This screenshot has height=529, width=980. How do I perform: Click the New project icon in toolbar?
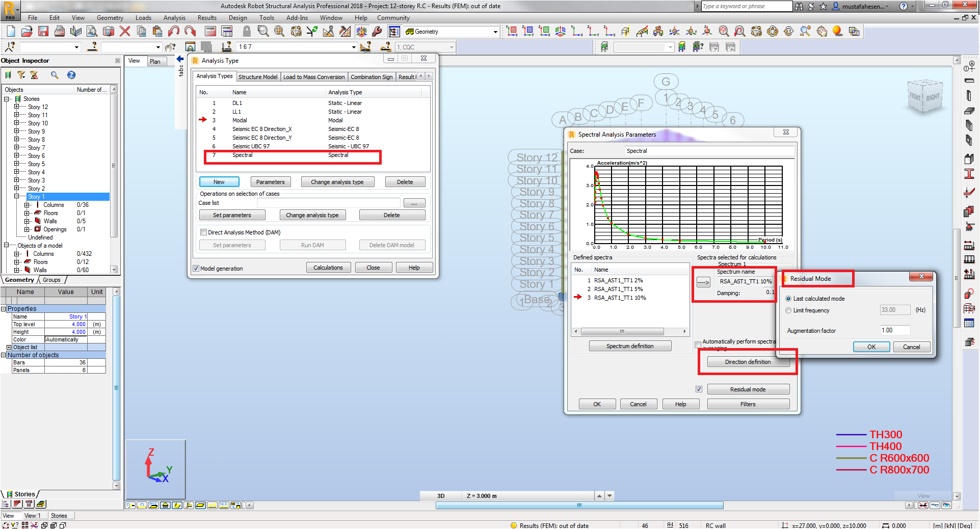click(x=11, y=32)
